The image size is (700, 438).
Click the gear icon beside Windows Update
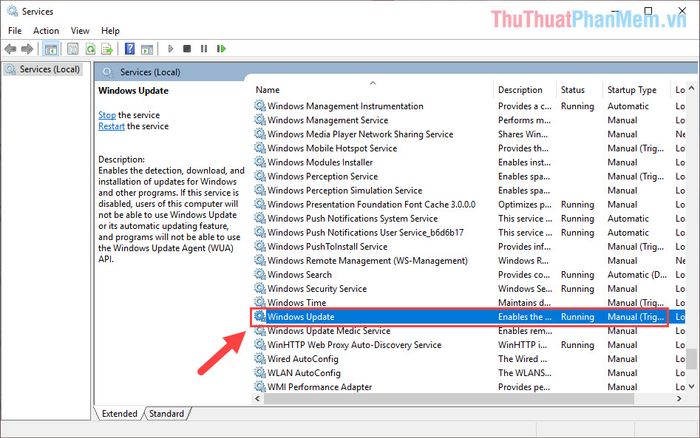pyautogui.click(x=260, y=317)
